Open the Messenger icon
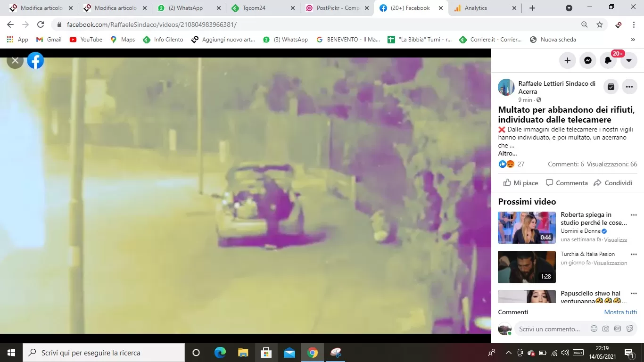This screenshot has height=362, width=644. coord(588,60)
